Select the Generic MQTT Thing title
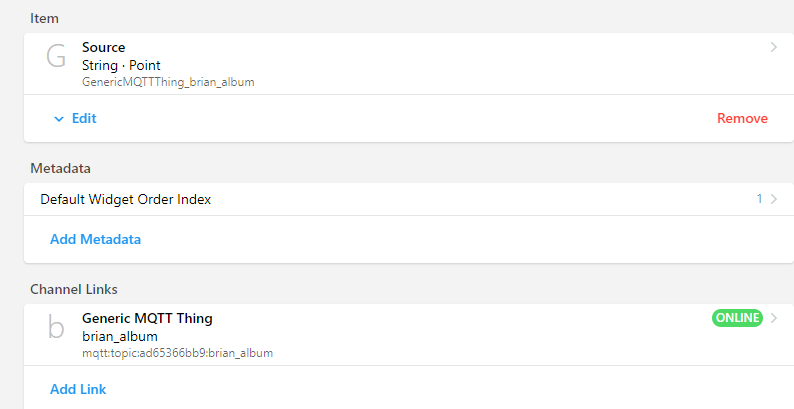This screenshot has height=409, width=794. (x=147, y=318)
